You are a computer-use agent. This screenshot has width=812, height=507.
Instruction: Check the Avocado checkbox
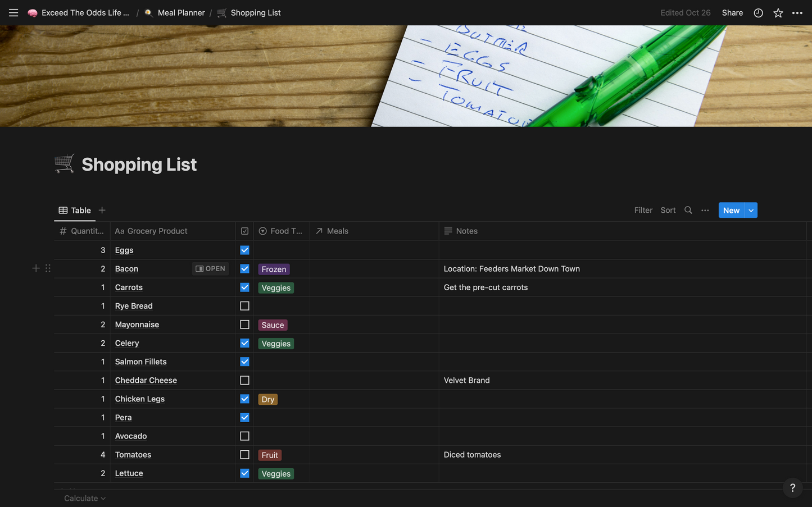tap(244, 436)
